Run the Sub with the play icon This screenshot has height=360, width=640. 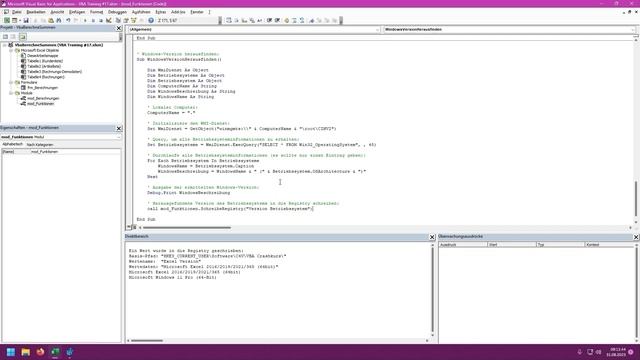[x=85, y=20]
